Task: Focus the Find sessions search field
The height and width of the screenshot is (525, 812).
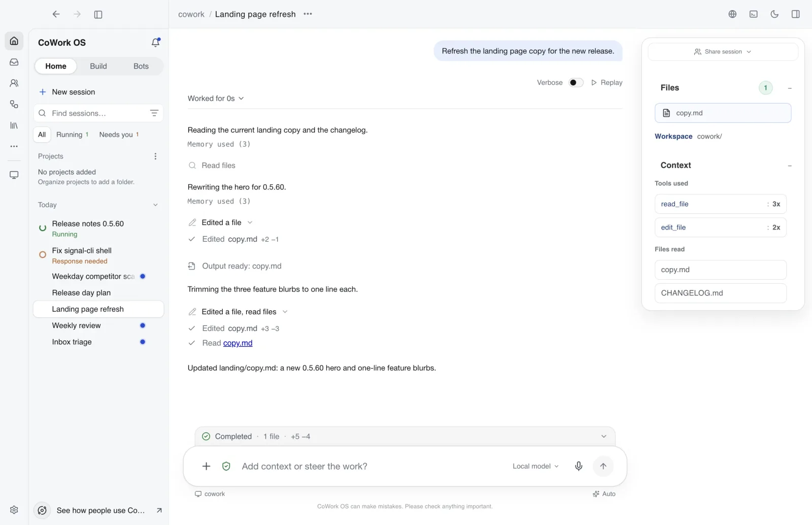Action: pyautogui.click(x=98, y=113)
